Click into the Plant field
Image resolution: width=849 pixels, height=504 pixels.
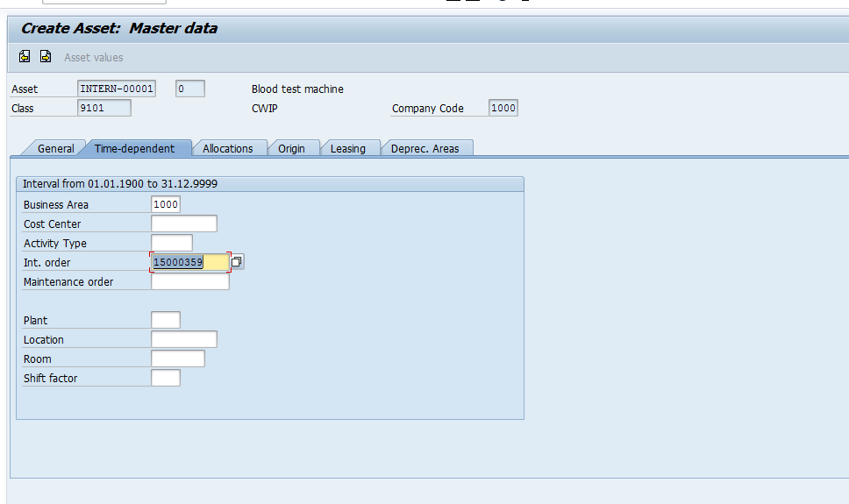(x=166, y=320)
